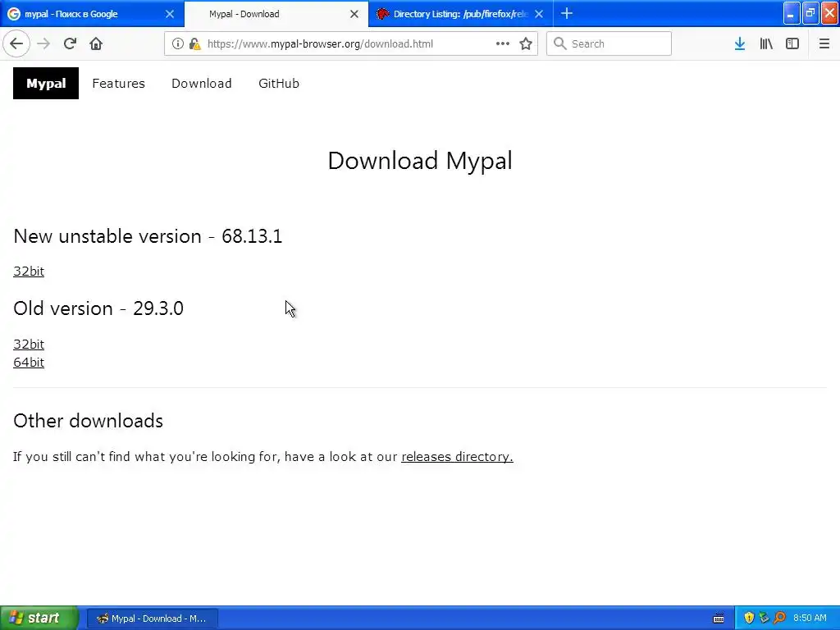Click the magnifier tray icon
This screenshot has width=840, height=630.
[779, 618]
